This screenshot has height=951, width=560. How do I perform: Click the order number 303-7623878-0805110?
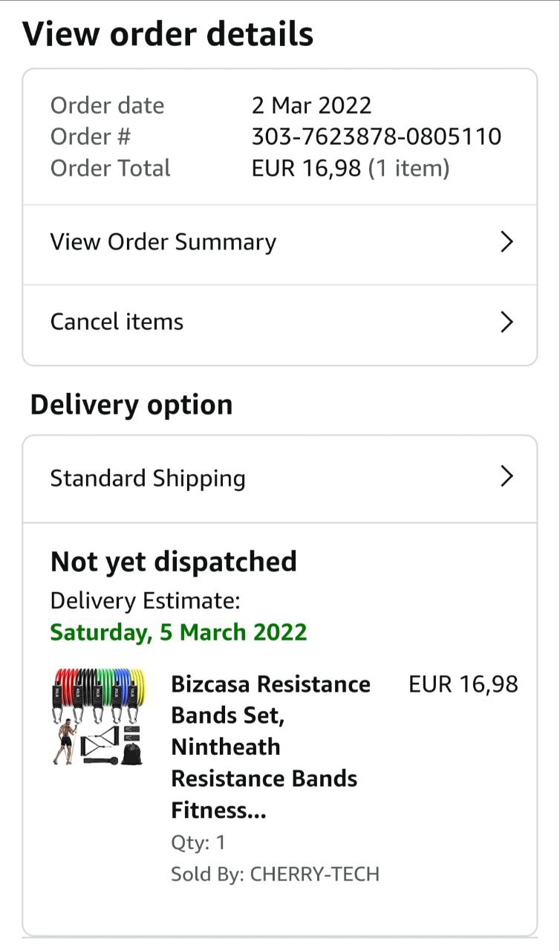point(377,137)
